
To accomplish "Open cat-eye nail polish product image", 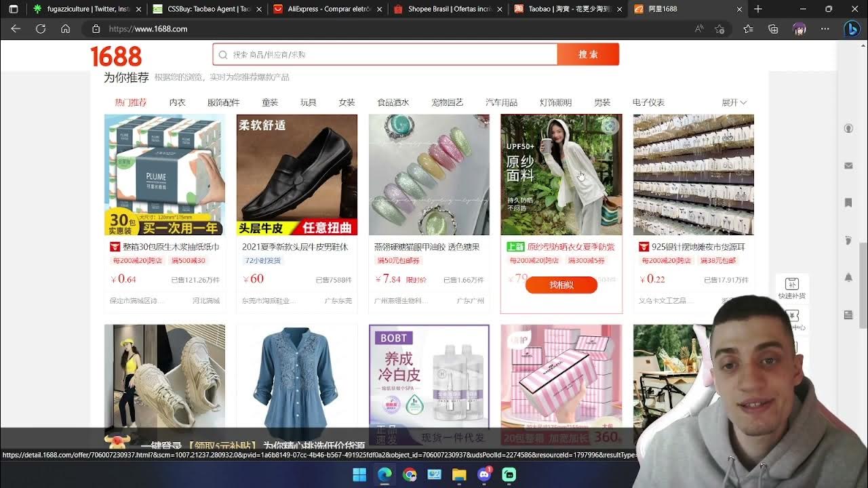I will click(429, 175).
